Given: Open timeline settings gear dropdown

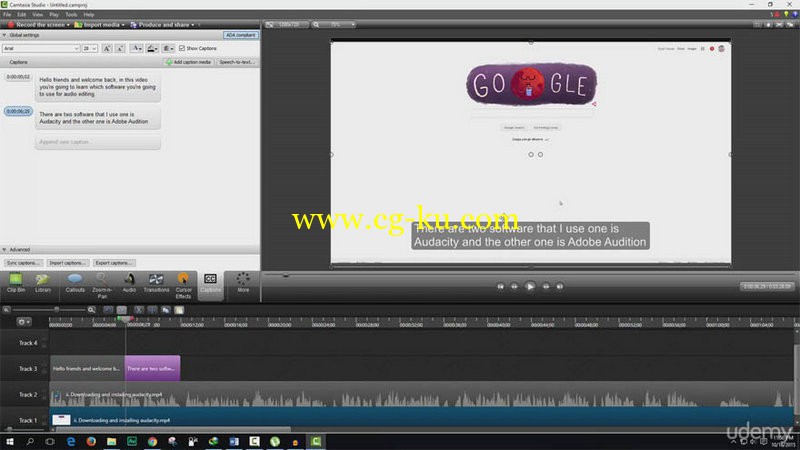Looking at the screenshot, I should pos(23,322).
